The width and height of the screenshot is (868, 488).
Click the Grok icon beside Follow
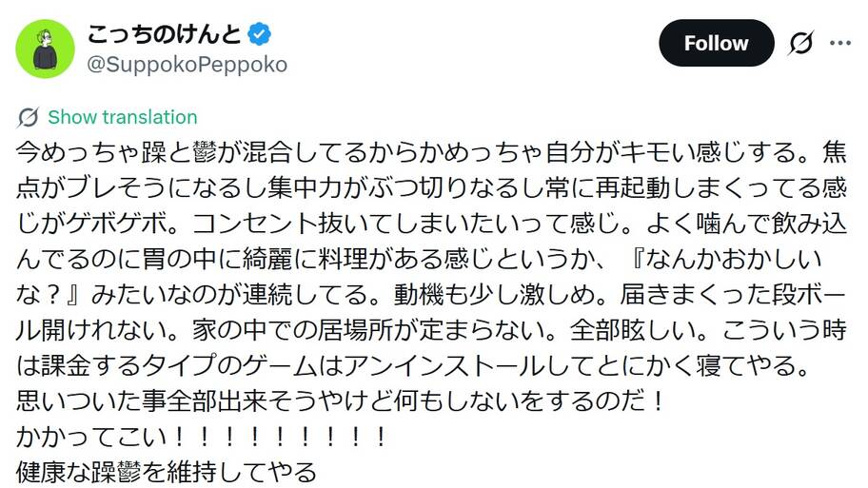click(800, 43)
